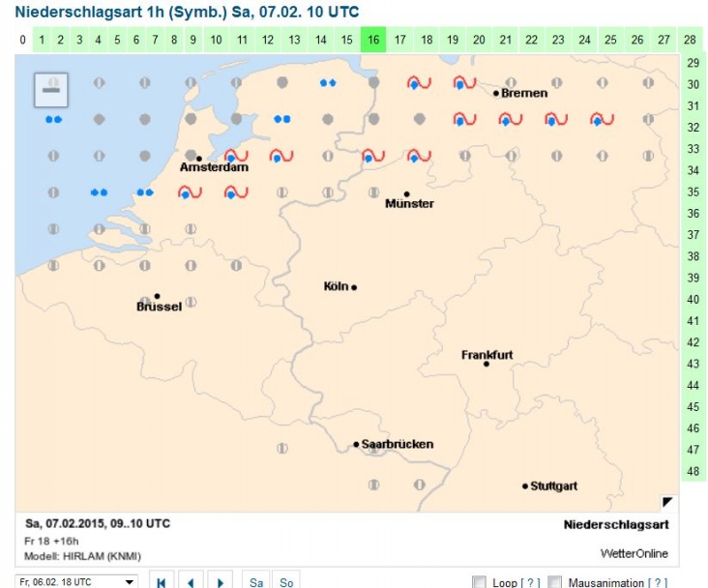The image size is (708, 588).
Task: Open the help link next to Mausanimation
Action: coord(658,582)
